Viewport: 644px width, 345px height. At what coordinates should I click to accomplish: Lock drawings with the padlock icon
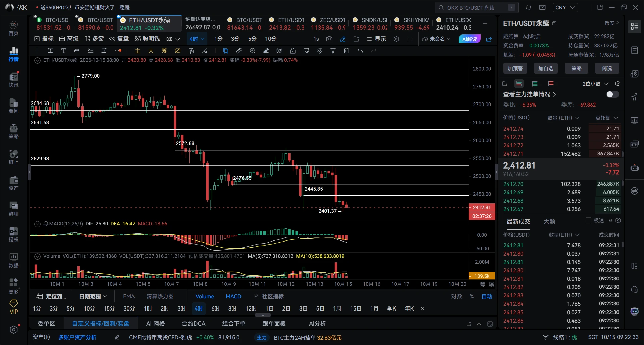click(293, 51)
